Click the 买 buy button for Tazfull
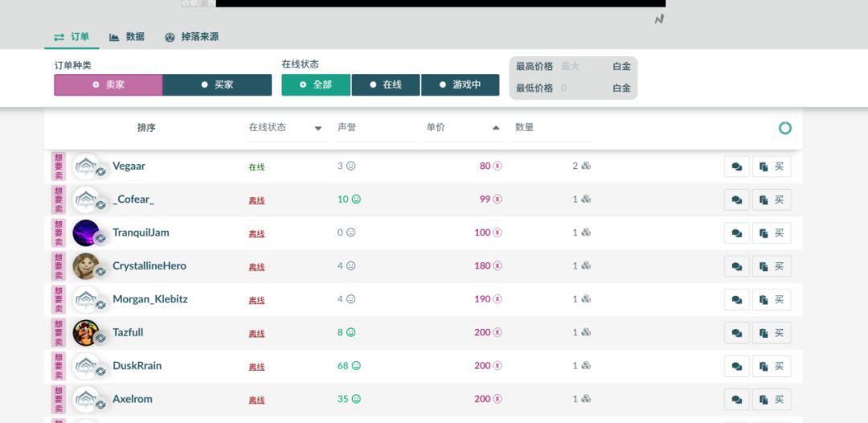 coord(772,333)
